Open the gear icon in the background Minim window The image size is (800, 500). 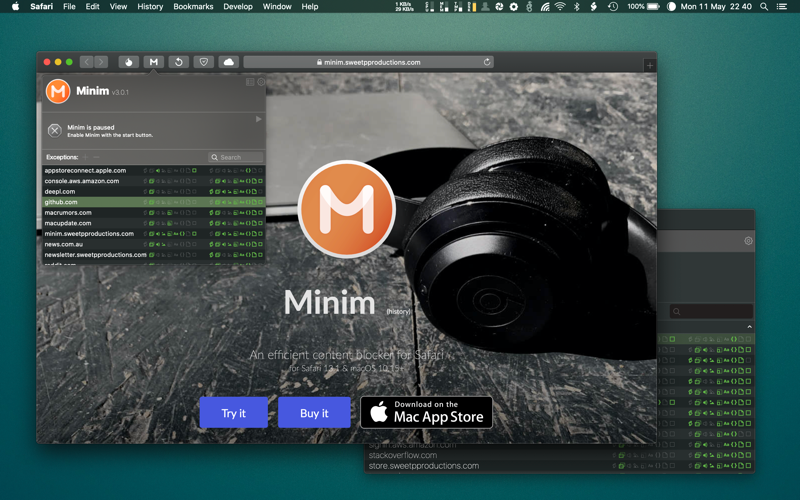748,241
